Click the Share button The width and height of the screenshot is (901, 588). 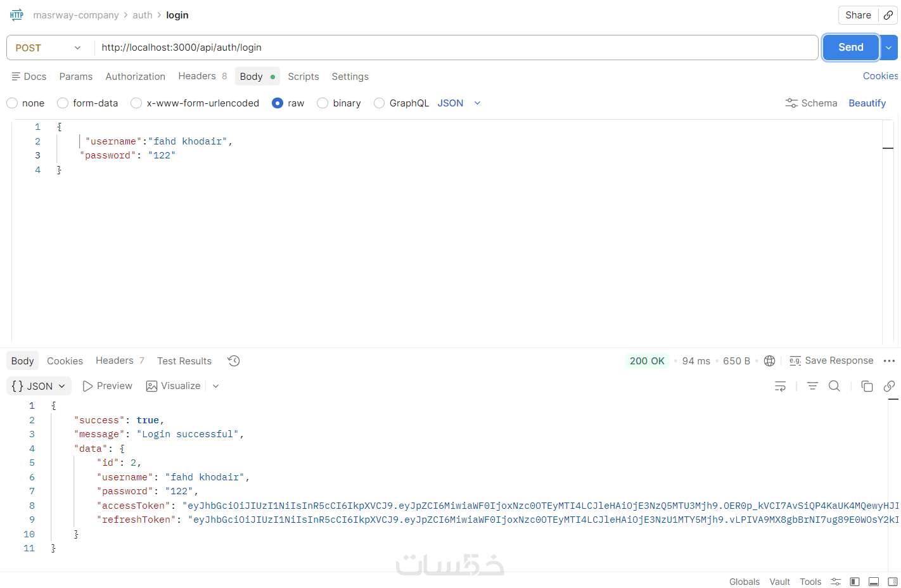click(x=858, y=15)
